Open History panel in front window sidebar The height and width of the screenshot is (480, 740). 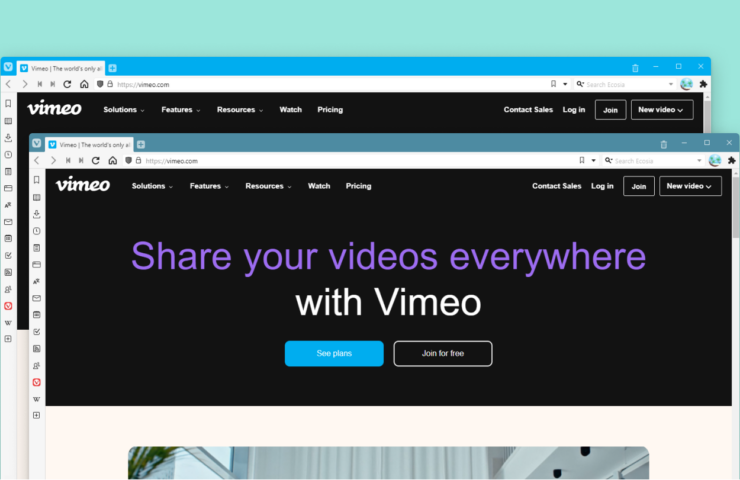click(37, 231)
